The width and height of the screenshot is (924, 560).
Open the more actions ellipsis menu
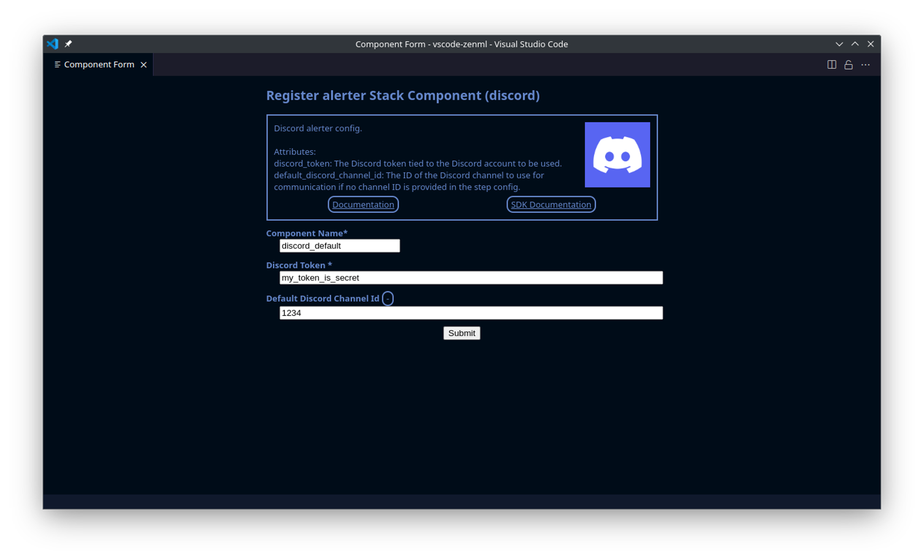pos(865,65)
